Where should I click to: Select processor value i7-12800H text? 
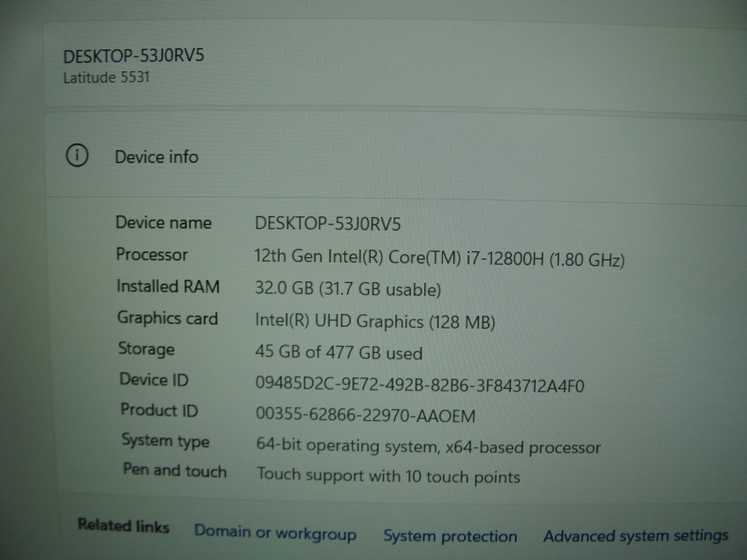439,258
